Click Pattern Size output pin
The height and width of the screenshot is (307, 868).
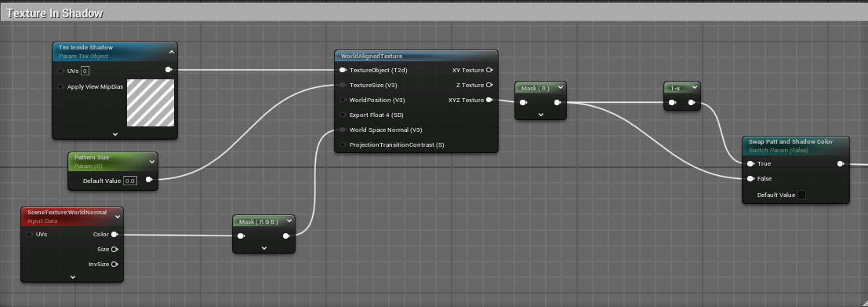pyautogui.click(x=149, y=180)
